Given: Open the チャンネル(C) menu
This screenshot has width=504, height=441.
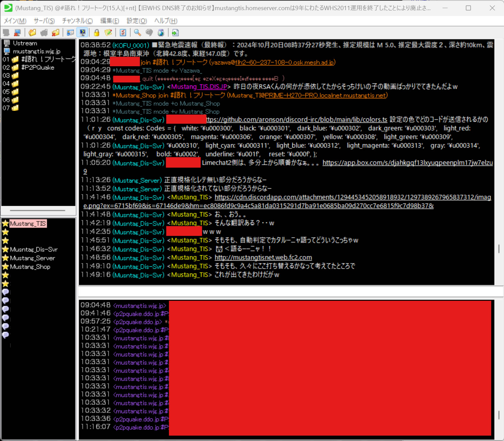Looking at the screenshot, I should tap(77, 21).
